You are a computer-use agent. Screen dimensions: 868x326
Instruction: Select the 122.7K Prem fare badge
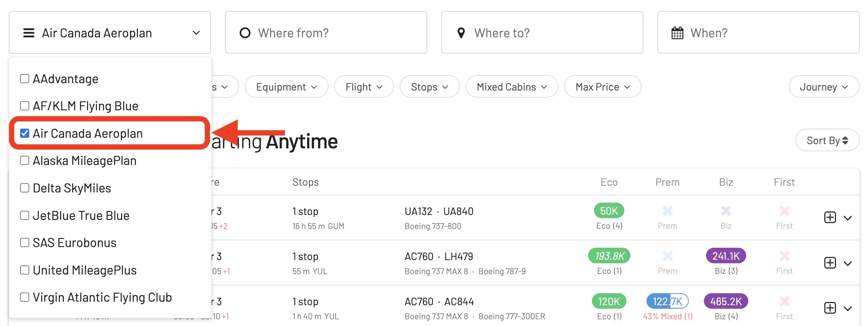point(667,301)
